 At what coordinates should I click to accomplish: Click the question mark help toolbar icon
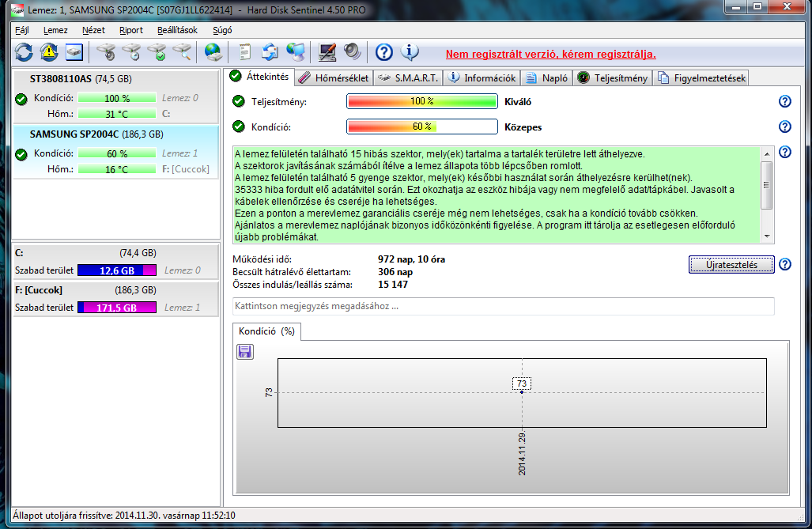click(x=383, y=52)
